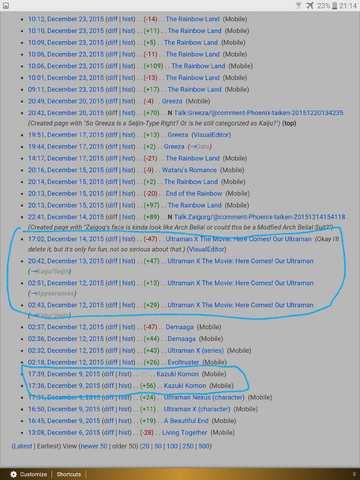Open the Customize toolbar option
This screenshot has width=360, height=480.
point(33,474)
